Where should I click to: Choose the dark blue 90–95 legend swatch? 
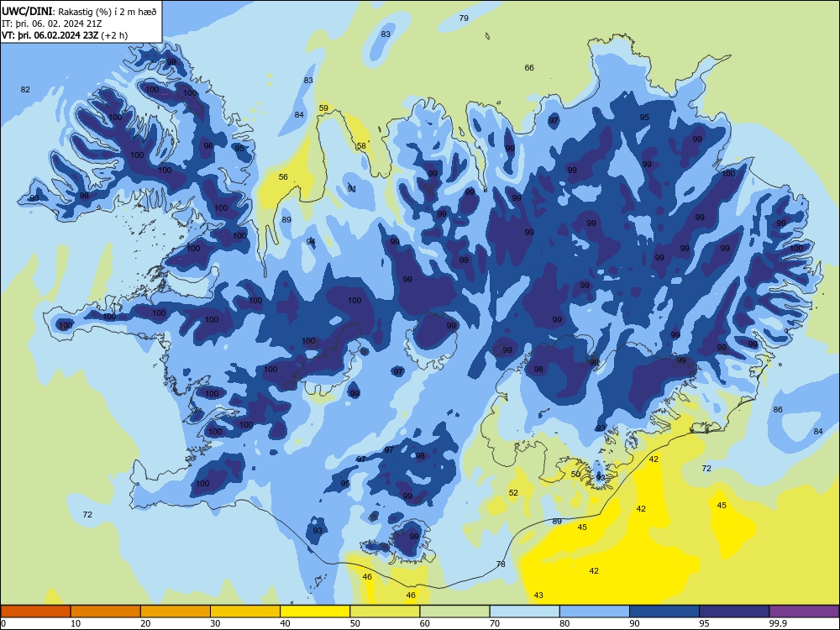(x=664, y=612)
